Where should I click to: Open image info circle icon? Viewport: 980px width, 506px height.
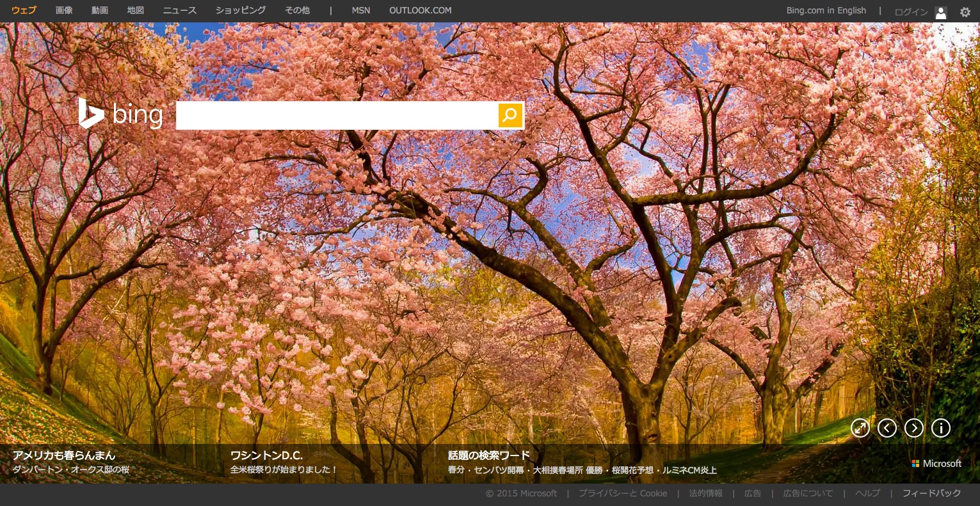(941, 428)
